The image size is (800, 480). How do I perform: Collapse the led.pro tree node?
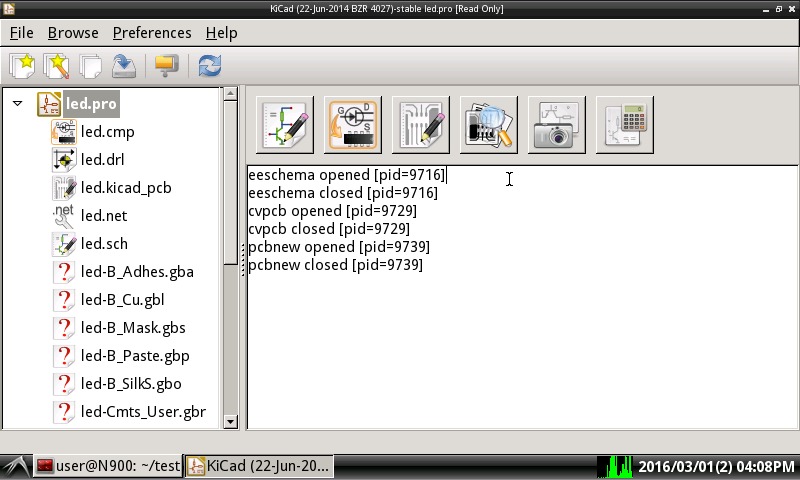pyautogui.click(x=17, y=104)
